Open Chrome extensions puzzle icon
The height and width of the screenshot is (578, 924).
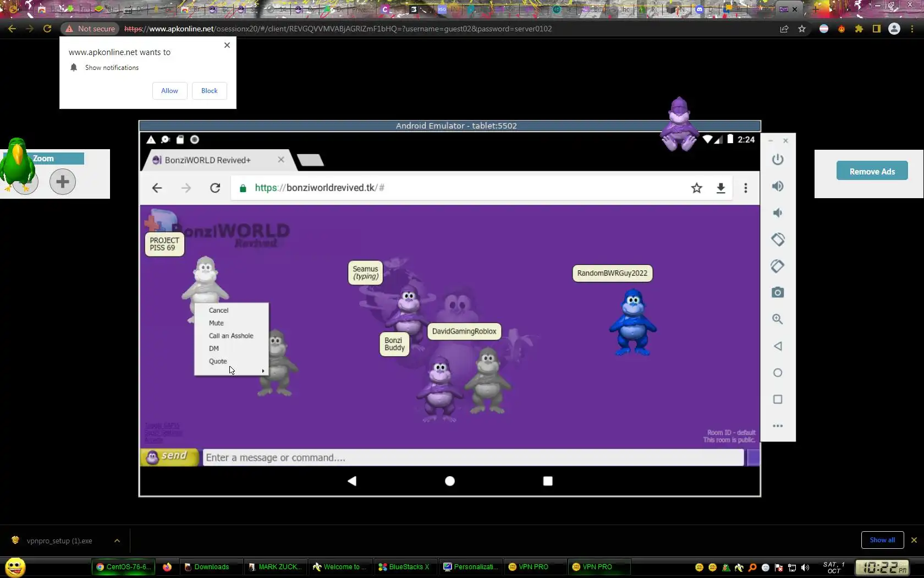859,29
